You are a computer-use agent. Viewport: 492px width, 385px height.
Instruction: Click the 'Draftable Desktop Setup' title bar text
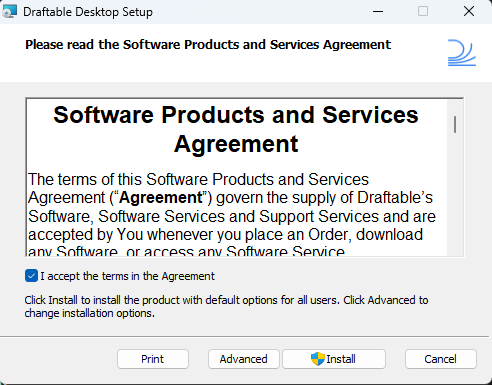88,12
